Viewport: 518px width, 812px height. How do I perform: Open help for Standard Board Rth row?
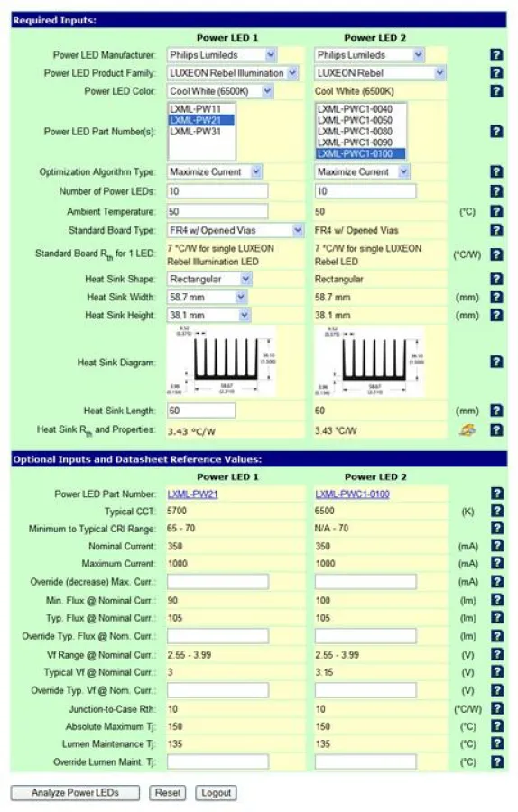[496, 254]
